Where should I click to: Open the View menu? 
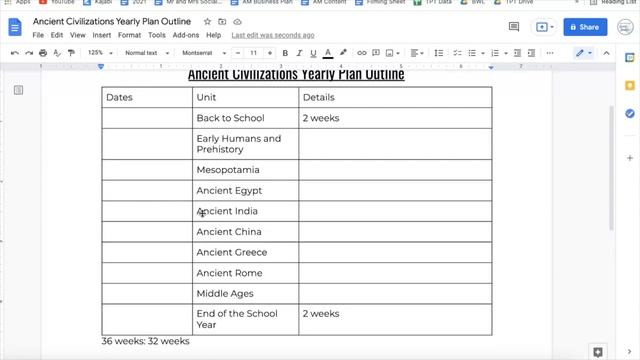click(78, 35)
